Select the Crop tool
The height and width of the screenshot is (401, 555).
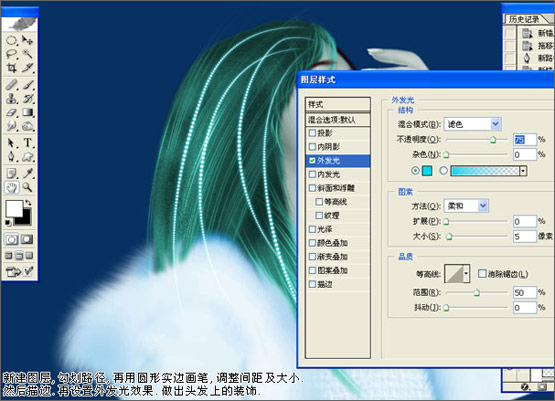11,68
